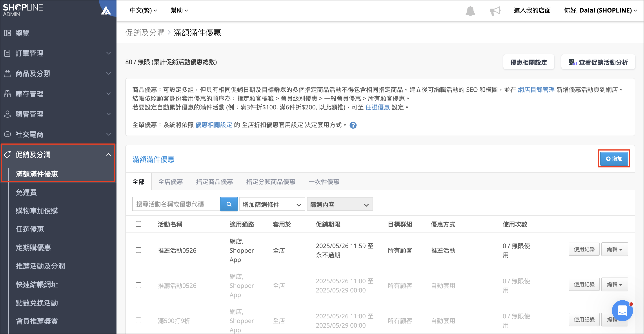Screen dimensions: 644x334
Task: Open the 中文(繁) language dropdown
Action: coord(144,11)
